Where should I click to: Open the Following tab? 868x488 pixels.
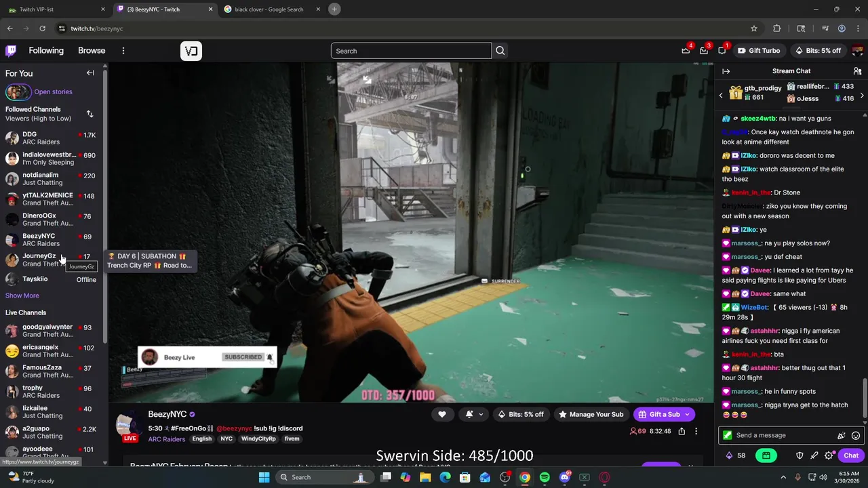coord(46,51)
